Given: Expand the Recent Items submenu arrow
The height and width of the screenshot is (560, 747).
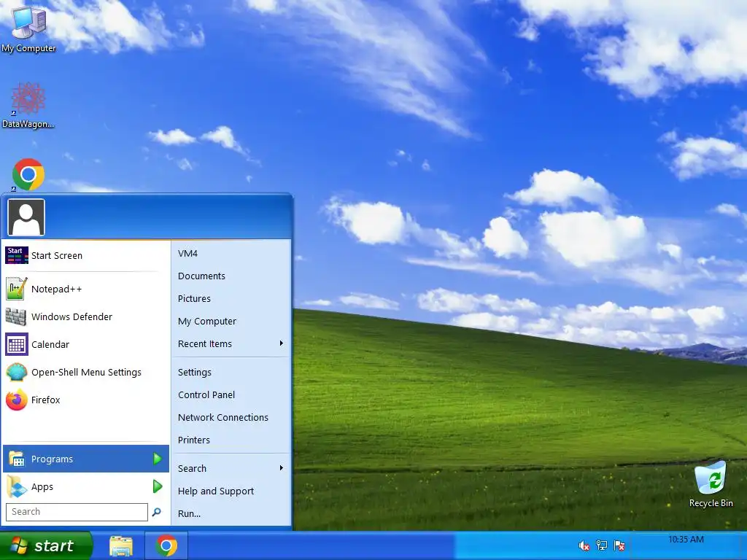Looking at the screenshot, I should coord(281,343).
